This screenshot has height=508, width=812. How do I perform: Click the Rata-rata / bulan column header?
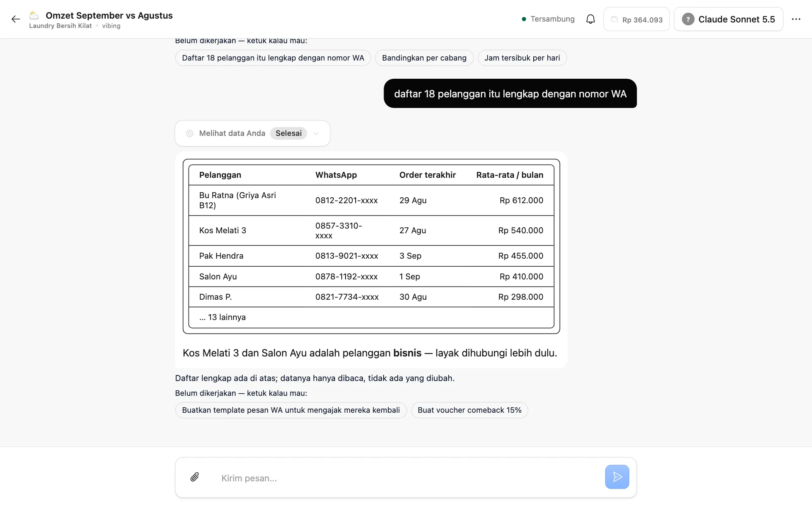coord(510,175)
